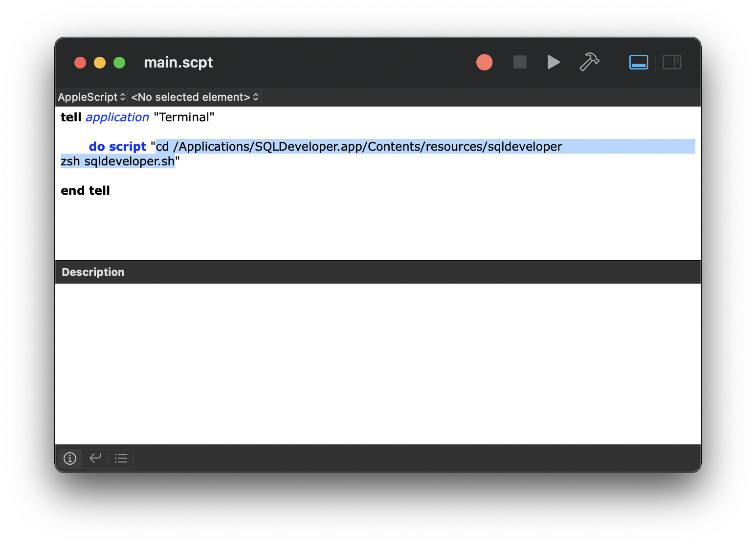The width and height of the screenshot is (756, 545).
Task: Close the main.scpt window
Action: pos(80,63)
